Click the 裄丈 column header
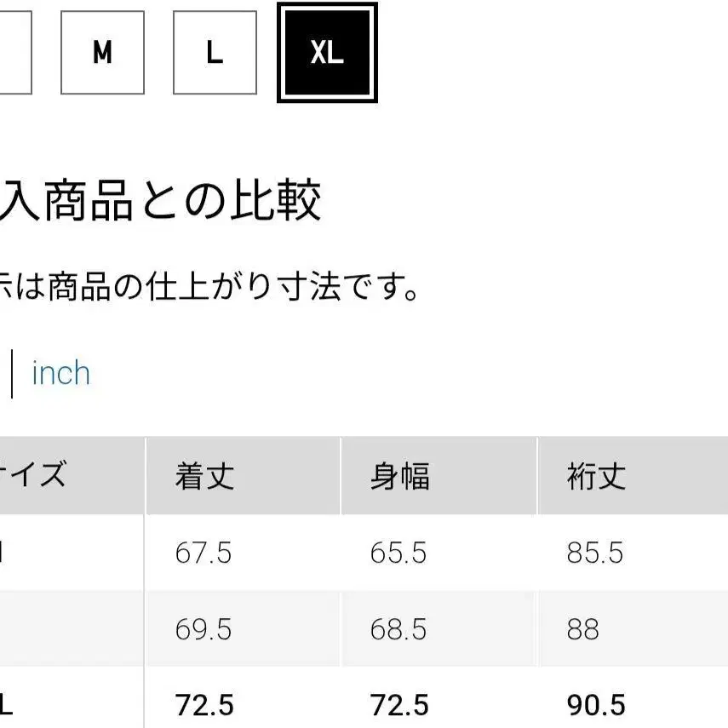Viewport: 728px width, 728px height. (x=596, y=476)
